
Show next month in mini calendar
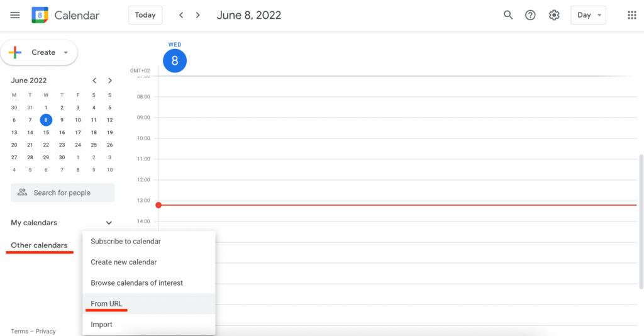pos(109,81)
